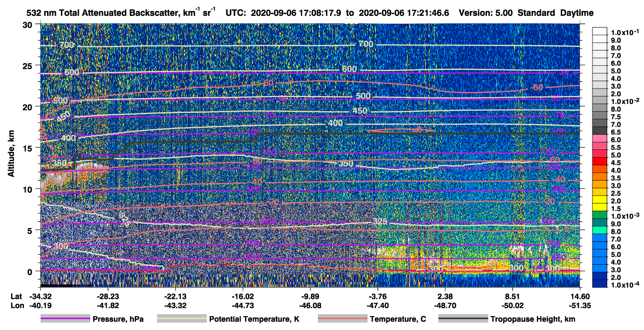Click latitude value -9.89
This screenshot has height=330, width=644.
(310, 297)
